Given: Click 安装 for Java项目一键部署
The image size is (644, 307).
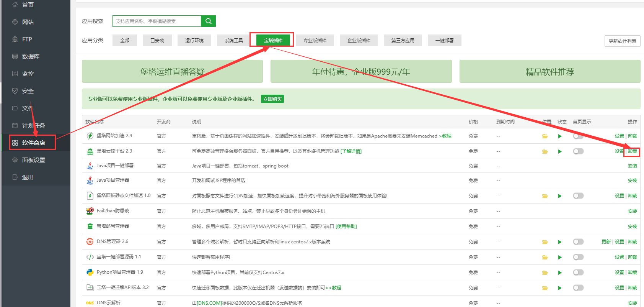Looking at the screenshot, I should 633,166.
